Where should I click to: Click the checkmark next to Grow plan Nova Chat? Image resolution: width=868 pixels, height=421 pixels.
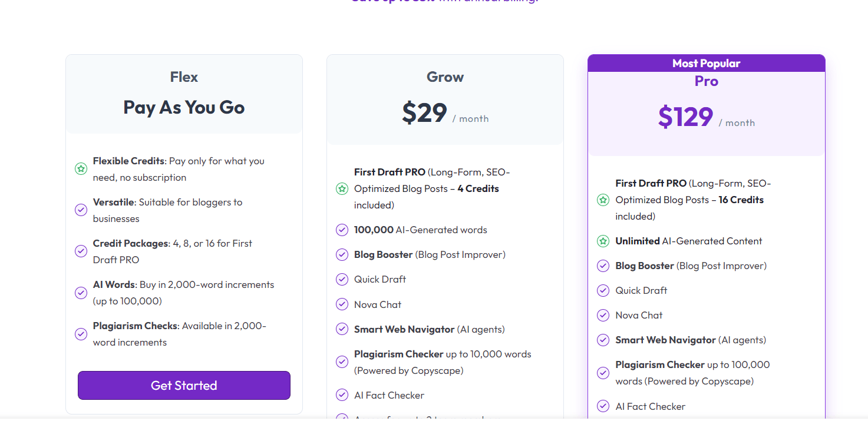tap(342, 304)
